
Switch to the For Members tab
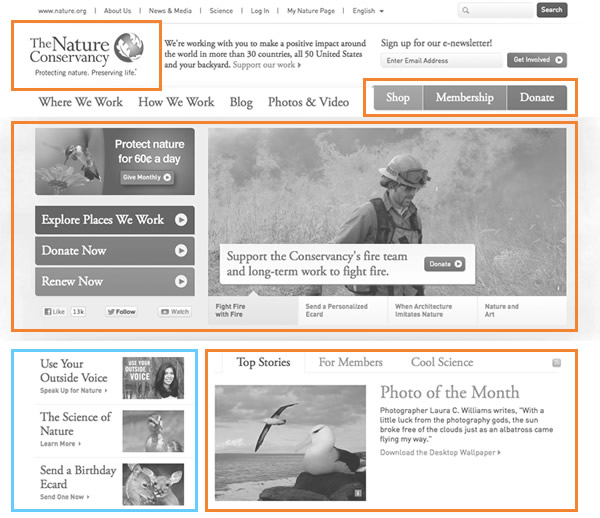[x=350, y=362]
